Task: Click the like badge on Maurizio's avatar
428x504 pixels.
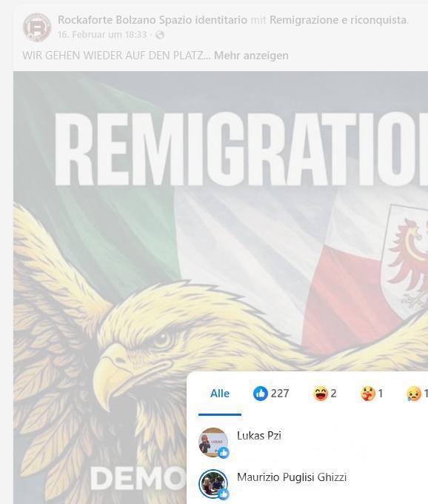Action: click(224, 494)
